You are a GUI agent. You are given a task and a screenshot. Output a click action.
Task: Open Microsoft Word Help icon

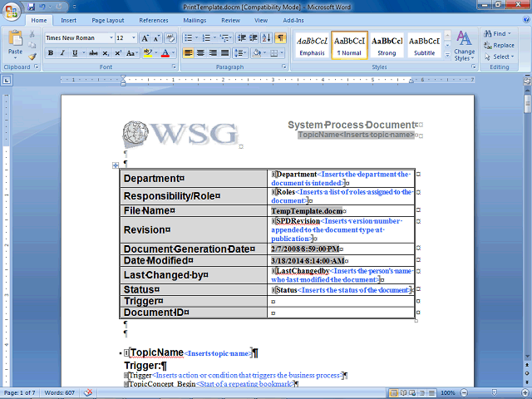[526, 20]
